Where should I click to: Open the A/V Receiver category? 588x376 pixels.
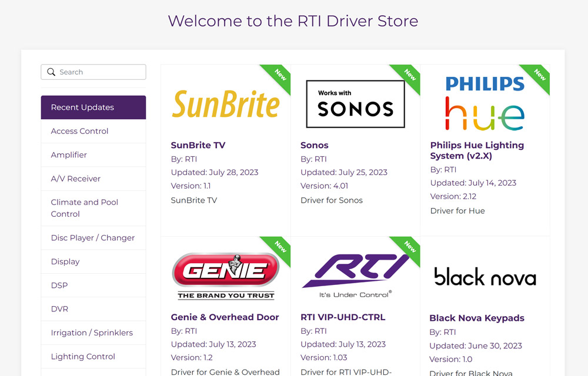click(x=93, y=179)
